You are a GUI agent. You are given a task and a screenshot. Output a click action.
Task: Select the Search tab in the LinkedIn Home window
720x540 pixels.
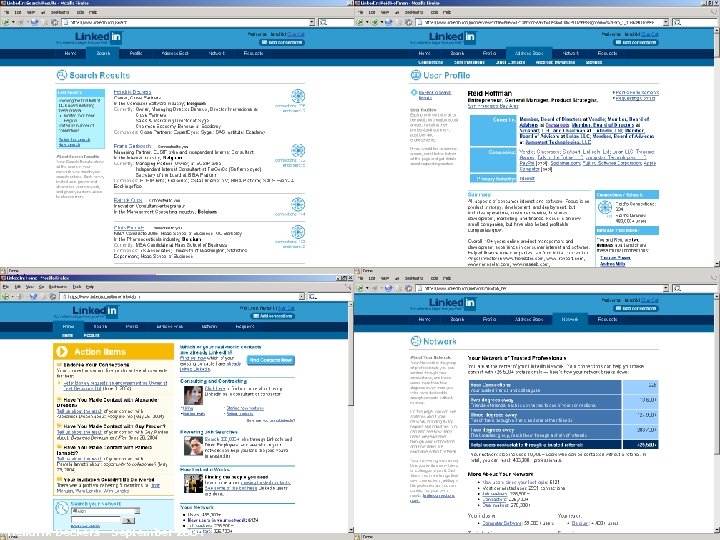click(100, 326)
